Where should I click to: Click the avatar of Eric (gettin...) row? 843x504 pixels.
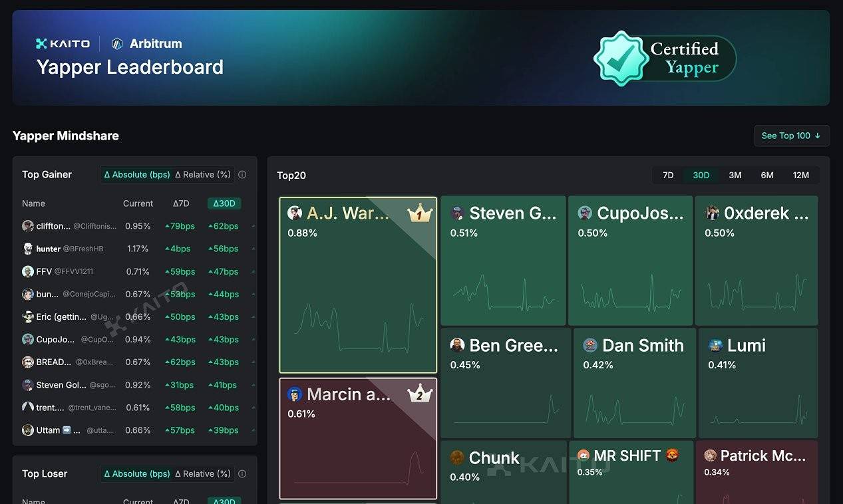pyautogui.click(x=28, y=316)
